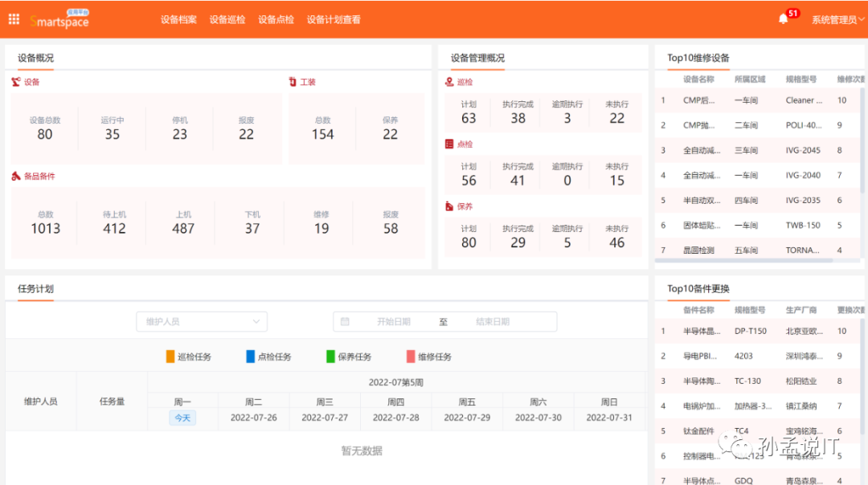Click the notification bell showing 51 alerts
868x485 pixels.
(x=784, y=17)
